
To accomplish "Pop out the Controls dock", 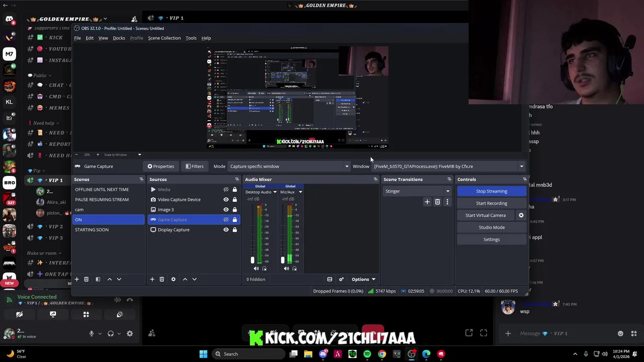I will (525, 179).
